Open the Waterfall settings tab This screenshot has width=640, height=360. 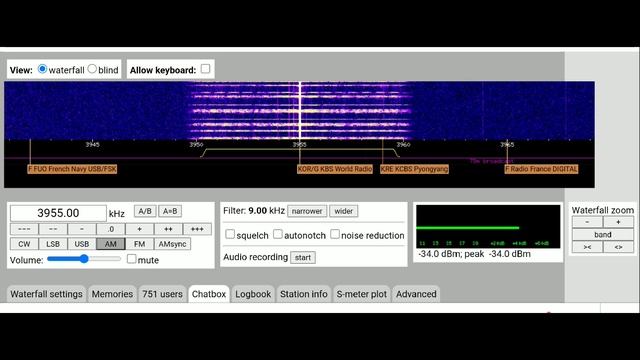[x=46, y=294]
